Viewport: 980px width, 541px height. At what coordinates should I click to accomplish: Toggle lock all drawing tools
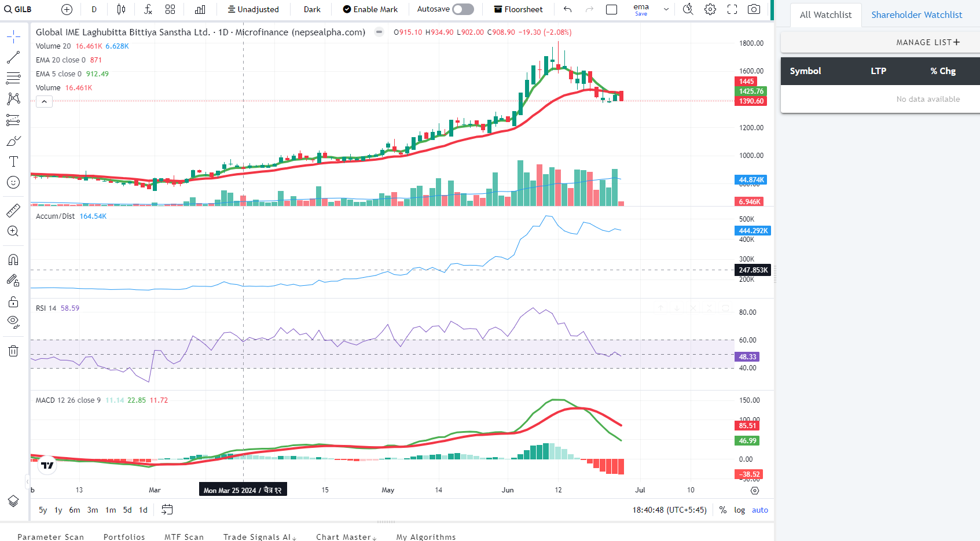coord(13,301)
